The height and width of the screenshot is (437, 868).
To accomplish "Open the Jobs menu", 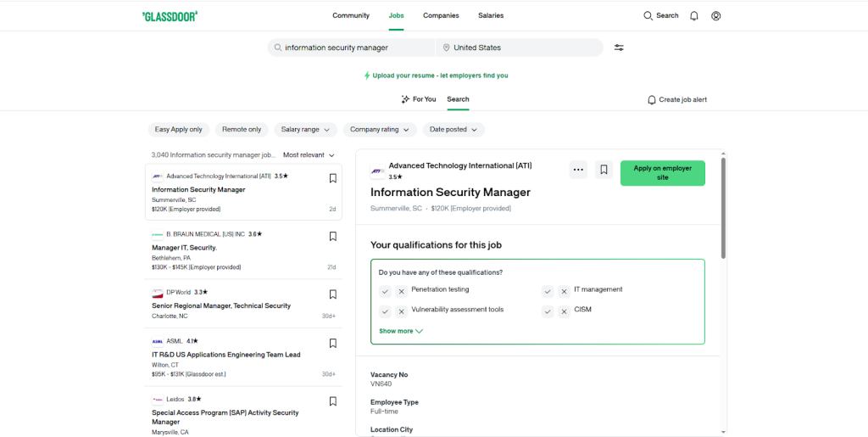I will coord(397,15).
